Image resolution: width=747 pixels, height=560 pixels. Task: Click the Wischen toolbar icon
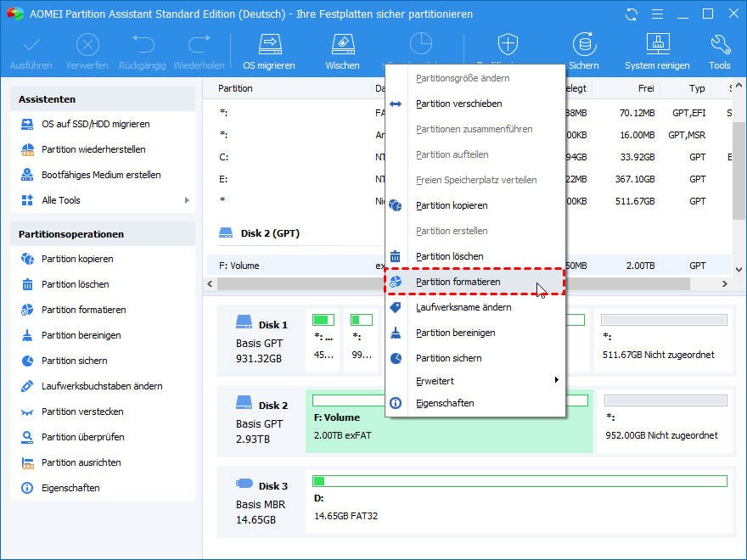pyautogui.click(x=343, y=44)
